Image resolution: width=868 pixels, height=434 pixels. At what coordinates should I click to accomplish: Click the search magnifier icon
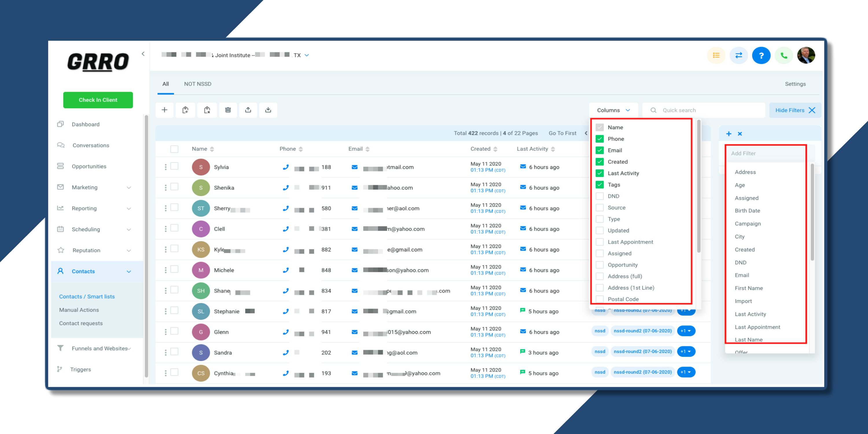pyautogui.click(x=653, y=110)
